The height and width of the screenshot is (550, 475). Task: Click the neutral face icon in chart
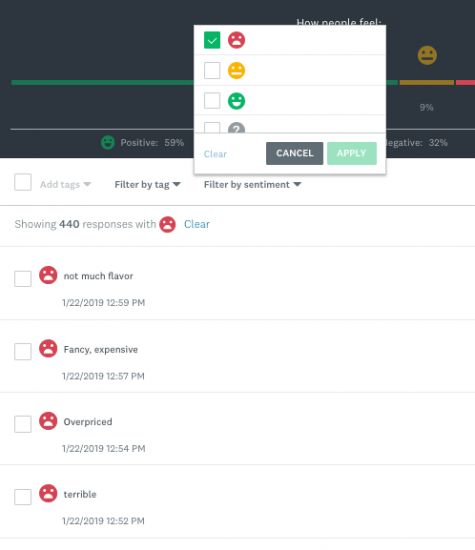point(427,55)
